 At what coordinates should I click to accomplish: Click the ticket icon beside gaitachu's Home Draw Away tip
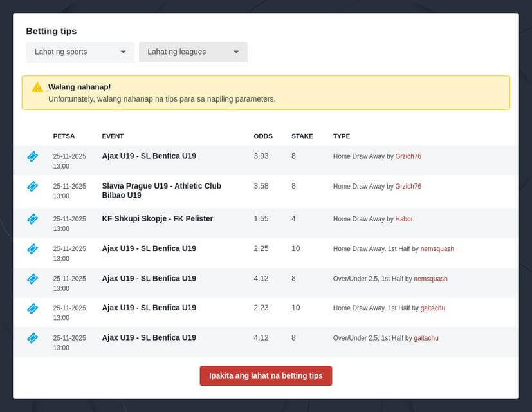pyautogui.click(x=32, y=308)
